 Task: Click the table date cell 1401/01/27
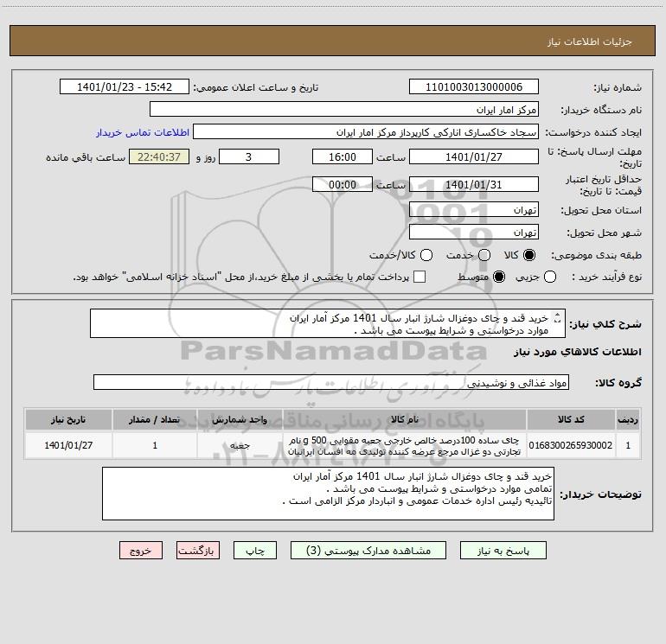68,445
